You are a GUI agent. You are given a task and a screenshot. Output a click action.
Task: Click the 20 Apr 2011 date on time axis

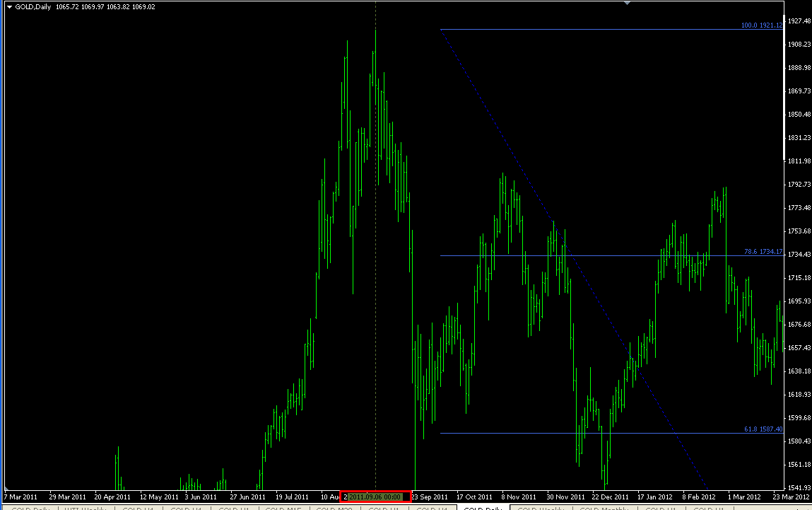coord(112,497)
